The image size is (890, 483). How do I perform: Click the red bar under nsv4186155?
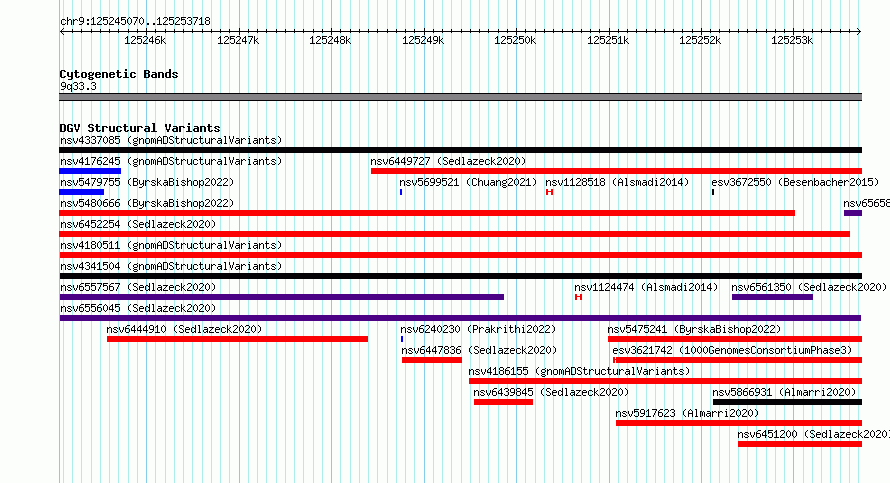tap(665, 381)
